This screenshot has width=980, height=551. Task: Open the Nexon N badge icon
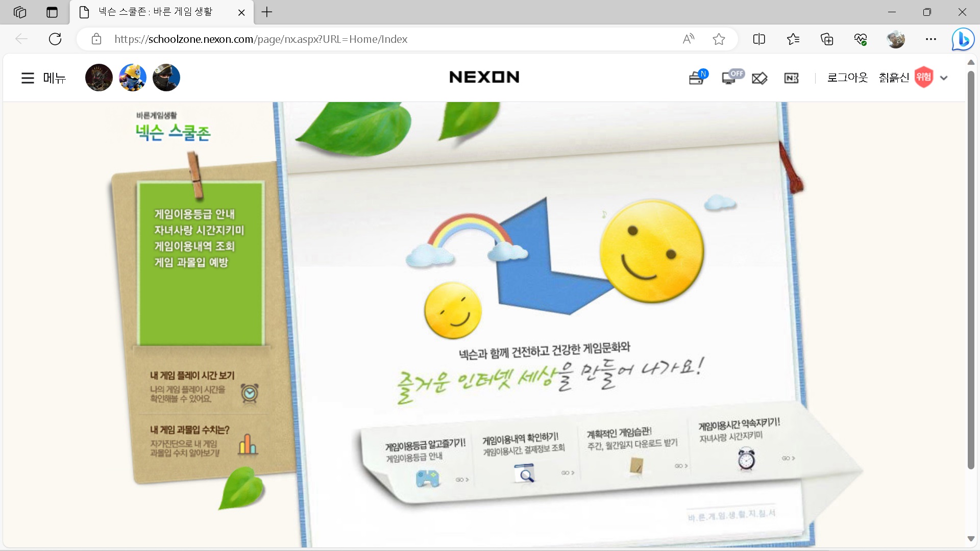(791, 78)
